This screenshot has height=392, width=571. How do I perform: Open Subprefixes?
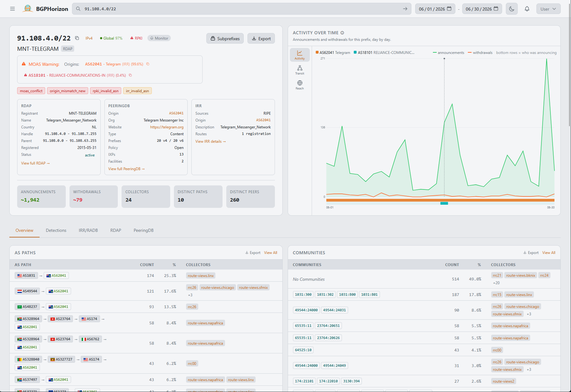(x=225, y=39)
